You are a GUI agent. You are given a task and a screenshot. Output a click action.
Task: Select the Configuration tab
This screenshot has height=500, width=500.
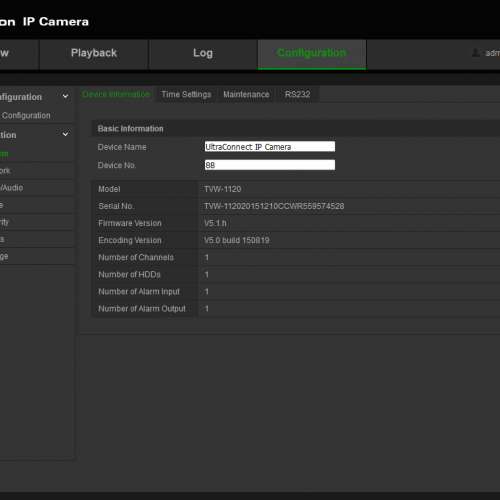[x=312, y=53]
